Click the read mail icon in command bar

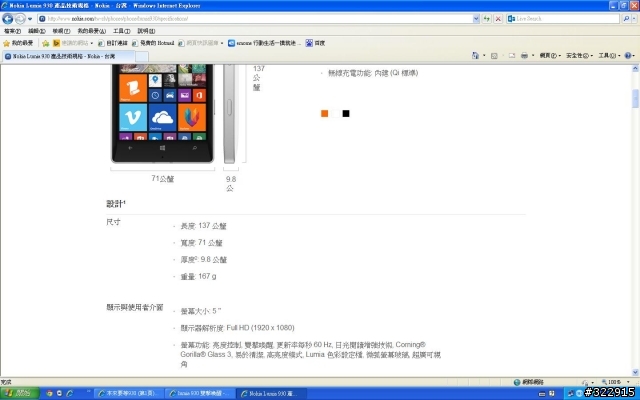(512, 56)
